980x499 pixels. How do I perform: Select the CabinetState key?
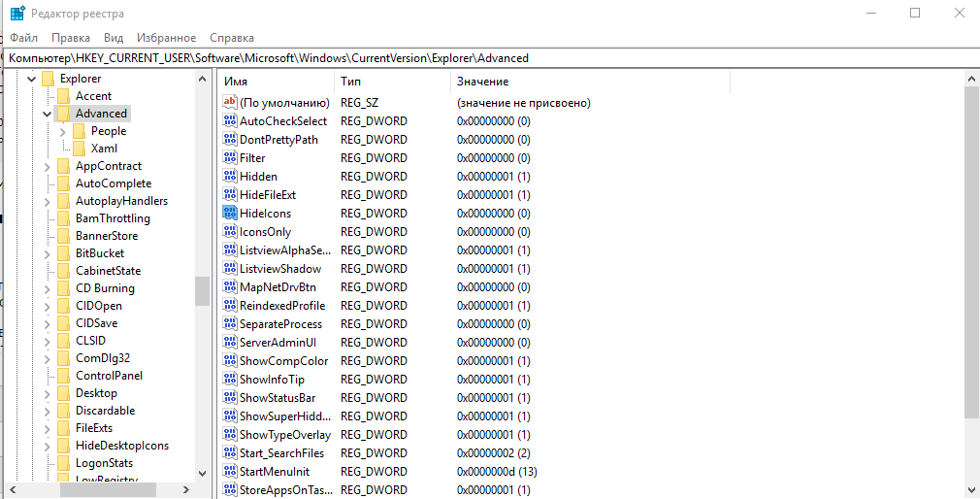pyautogui.click(x=108, y=271)
